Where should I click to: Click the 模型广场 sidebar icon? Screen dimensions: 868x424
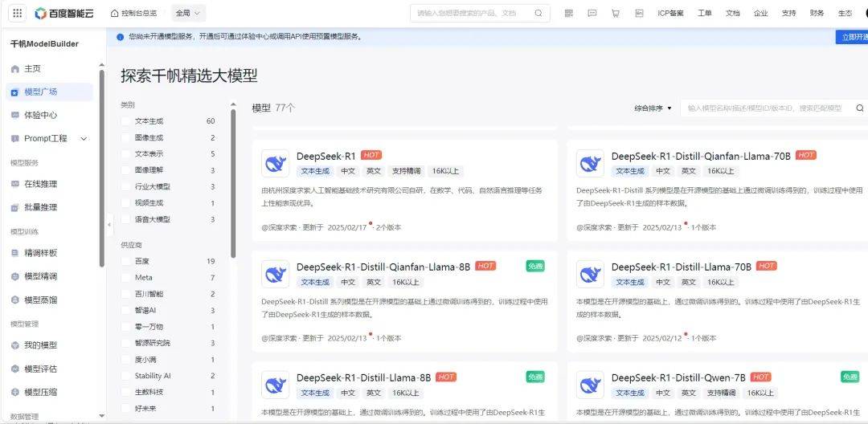point(15,92)
